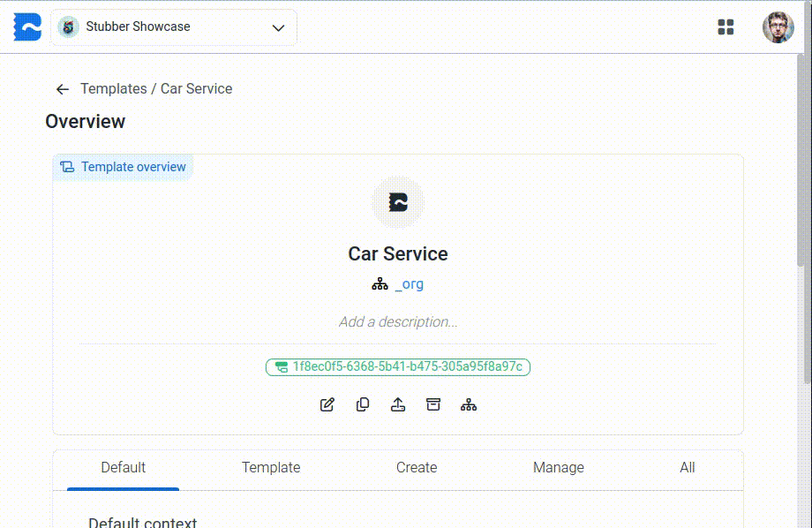Click the archive box icon
812x528 pixels.
(433, 404)
